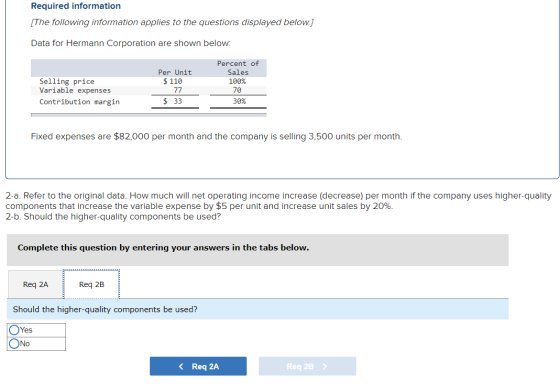
Task: Go back using the blue Req 2A button
Action: [x=198, y=366]
